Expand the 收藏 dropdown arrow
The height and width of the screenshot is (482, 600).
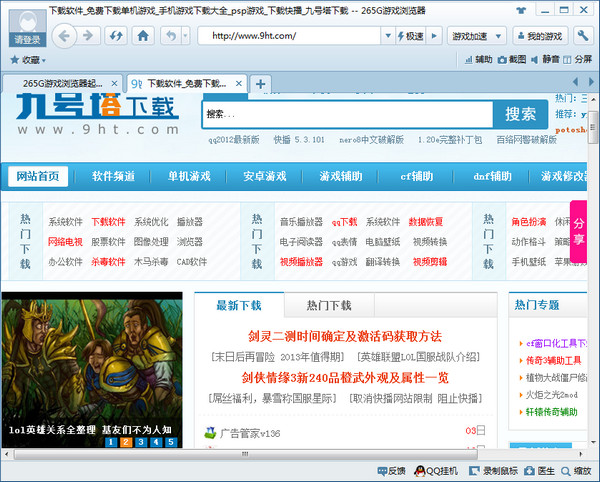pyautogui.click(x=44, y=60)
